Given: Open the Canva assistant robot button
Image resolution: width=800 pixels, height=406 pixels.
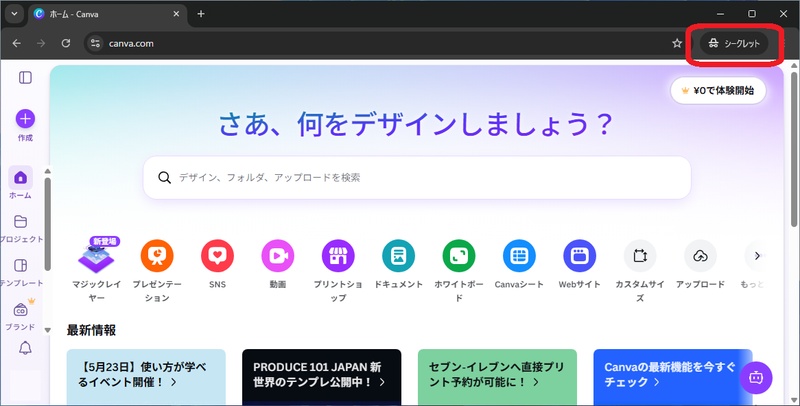Looking at the screenshot, I should coord(756,378).
